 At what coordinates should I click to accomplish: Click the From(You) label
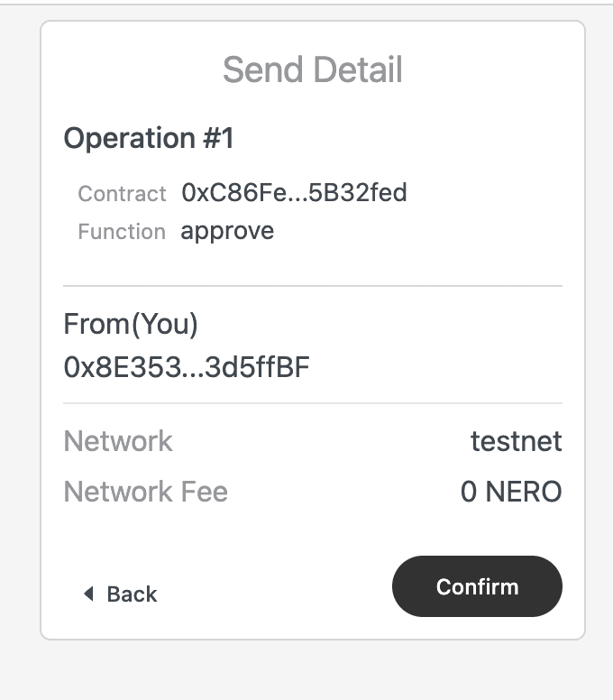pos(131,324)
